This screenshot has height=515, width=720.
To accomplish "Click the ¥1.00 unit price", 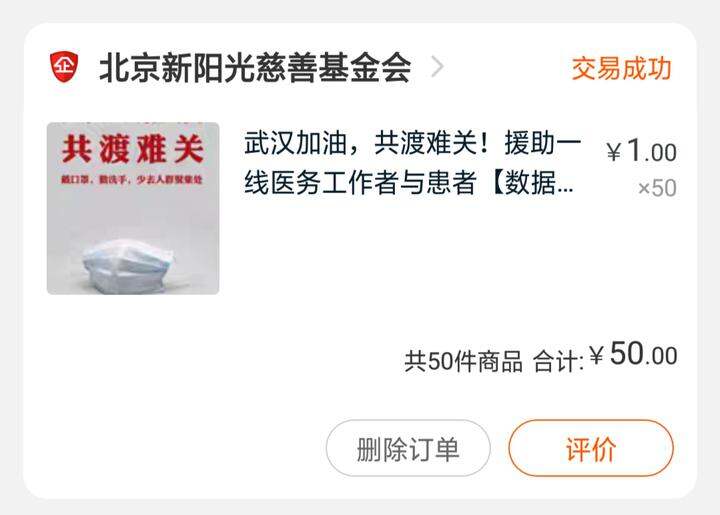I will tap(641, 151).
